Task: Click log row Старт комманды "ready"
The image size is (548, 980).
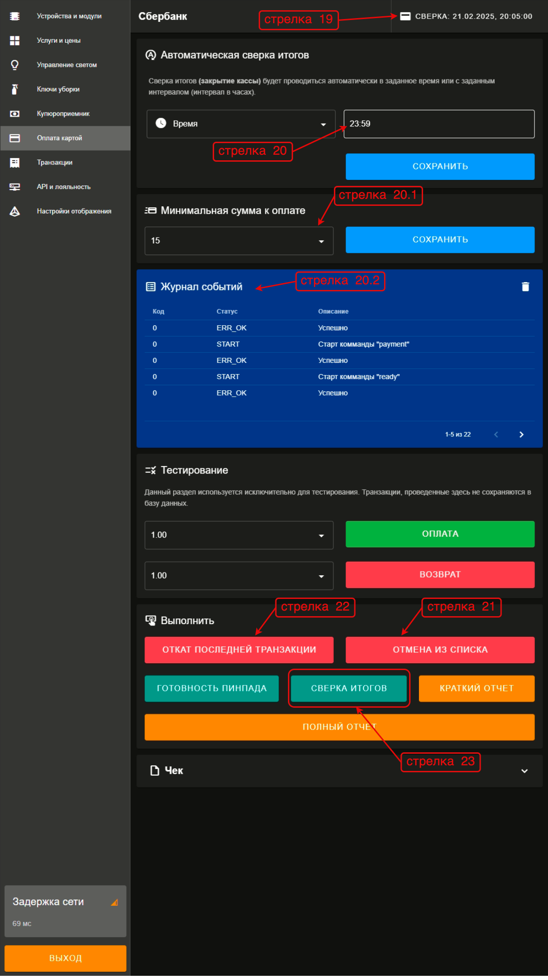Action: 339,377
